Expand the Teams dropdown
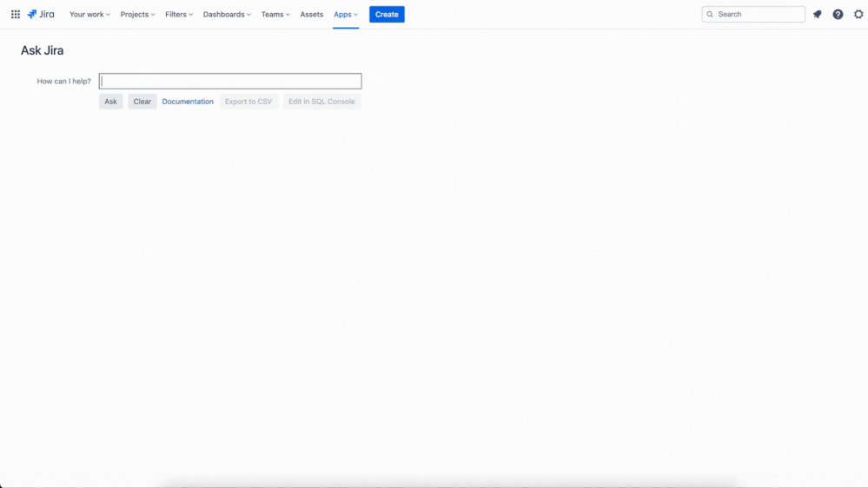Image resolution: width=868 pixels, height=488 pixels. [x=275, y=15]
